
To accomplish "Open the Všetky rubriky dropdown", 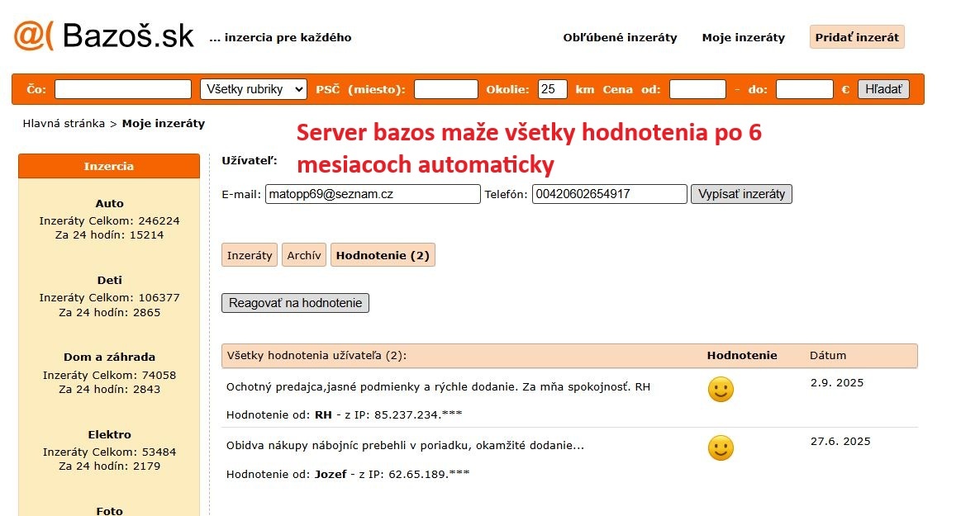I will point(253,88).
